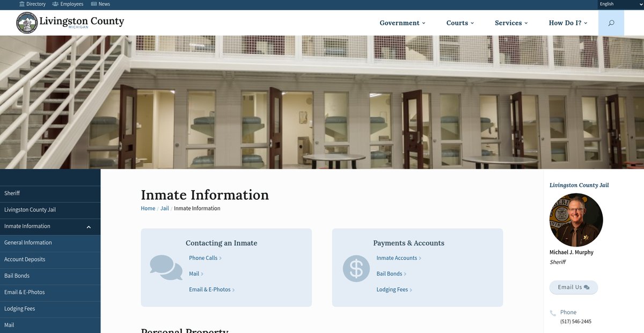Open Bail Bonds sidebar item
The height and width of the screenshot is (333, 644).
pyautogui.click(x=50, y=276)
